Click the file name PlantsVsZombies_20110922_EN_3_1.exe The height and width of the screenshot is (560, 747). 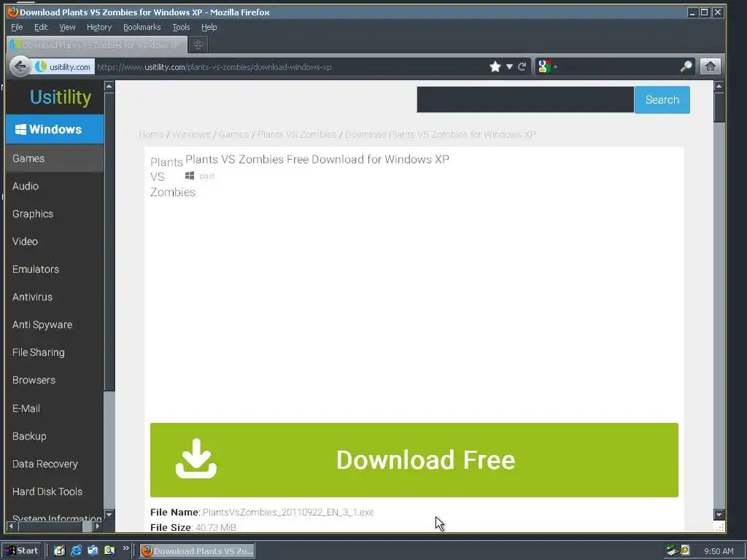pos(288,513)
